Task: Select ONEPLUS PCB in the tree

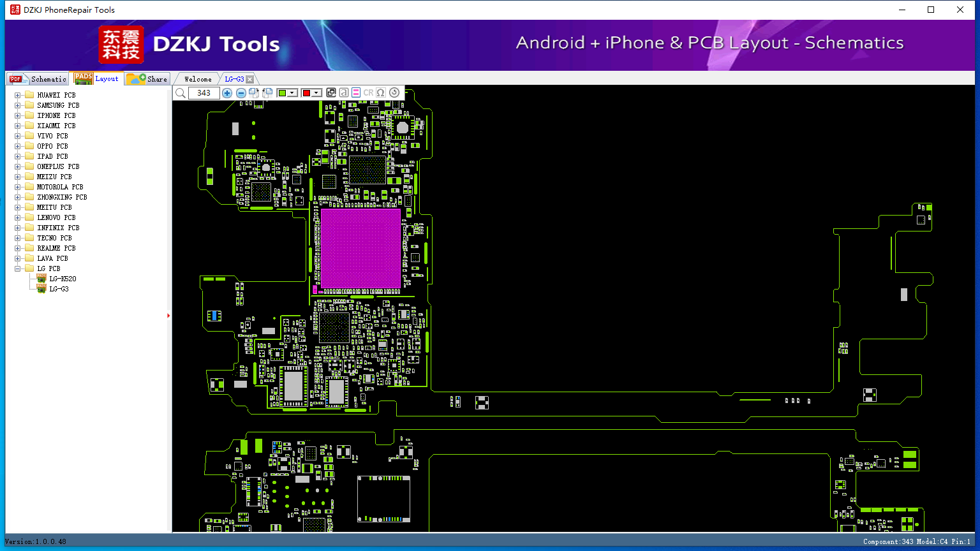Action: pos(58,166)
